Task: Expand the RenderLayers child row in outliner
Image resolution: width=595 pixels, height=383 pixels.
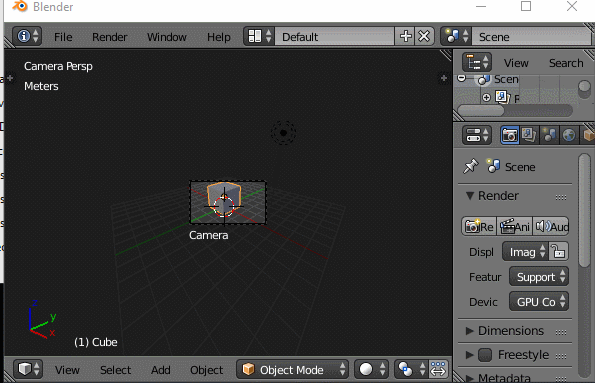Action: click(486, 98)
